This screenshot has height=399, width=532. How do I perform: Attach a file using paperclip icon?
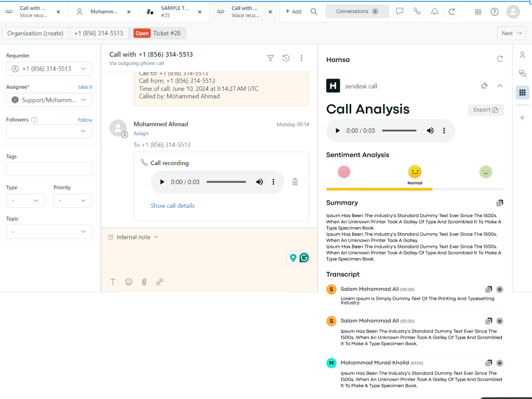[144, 282]
